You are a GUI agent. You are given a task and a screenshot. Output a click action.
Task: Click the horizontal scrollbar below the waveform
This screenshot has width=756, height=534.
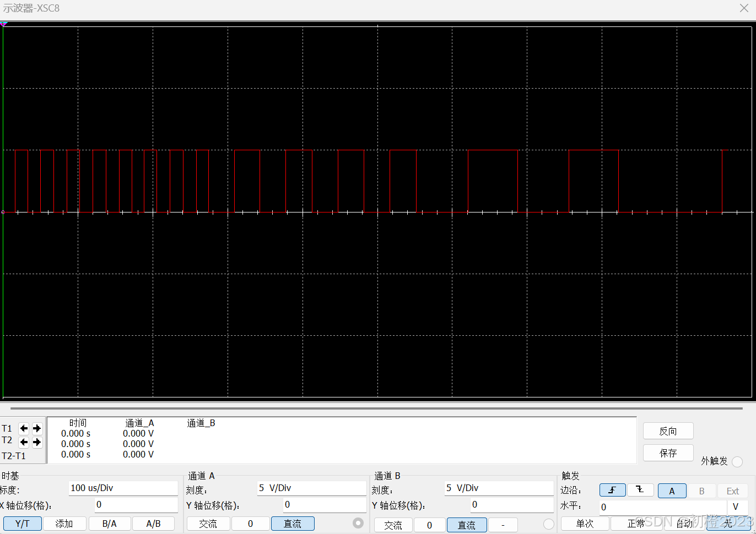(376, 408)
